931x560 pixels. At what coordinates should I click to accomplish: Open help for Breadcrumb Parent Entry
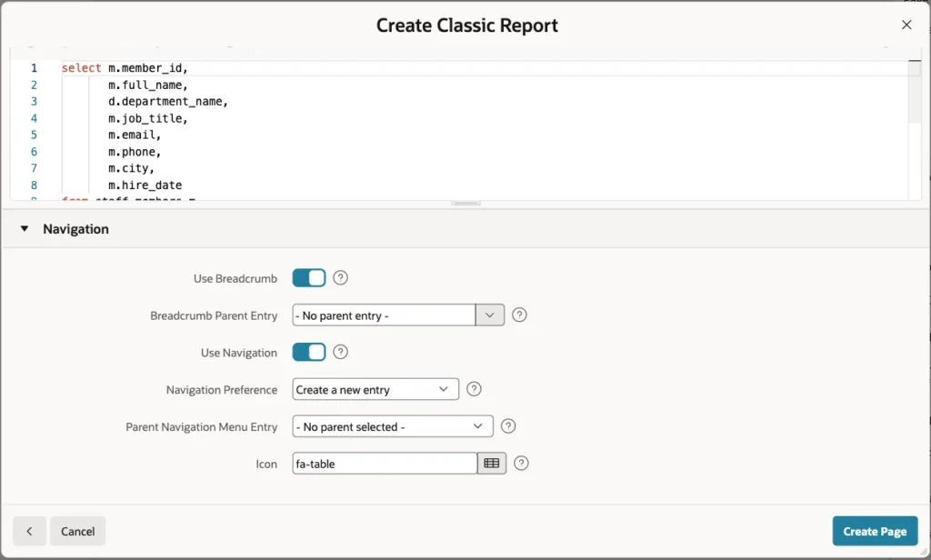pos(519,315)
